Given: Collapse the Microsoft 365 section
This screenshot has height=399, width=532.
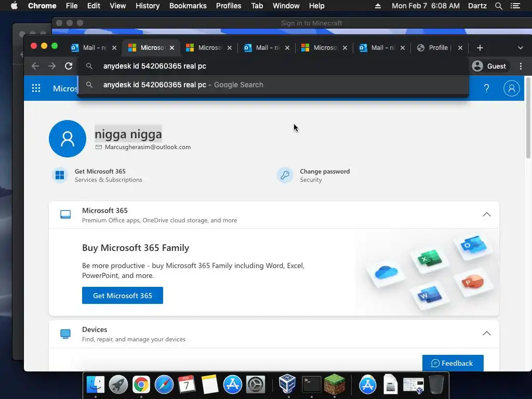Looking at the screenshot, I should click(486, 215).
